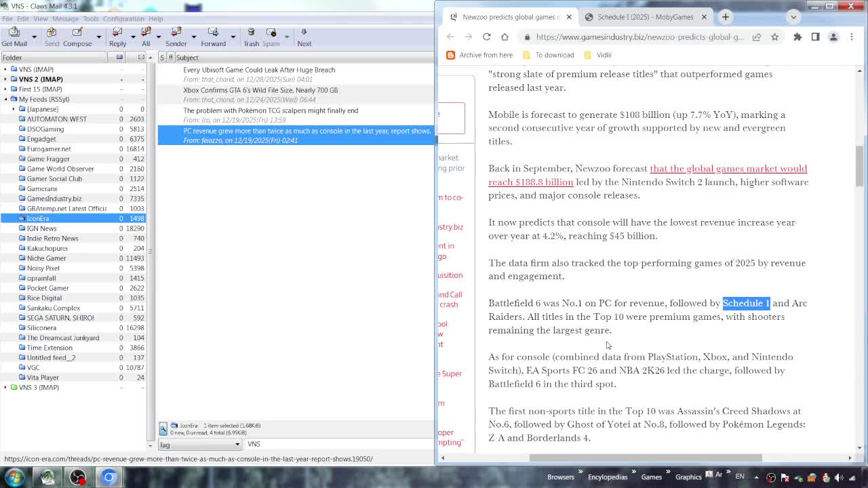Screen dimensions: 868x488
Task: Click the bookmark star in the address bar
Action: point(774,37)
